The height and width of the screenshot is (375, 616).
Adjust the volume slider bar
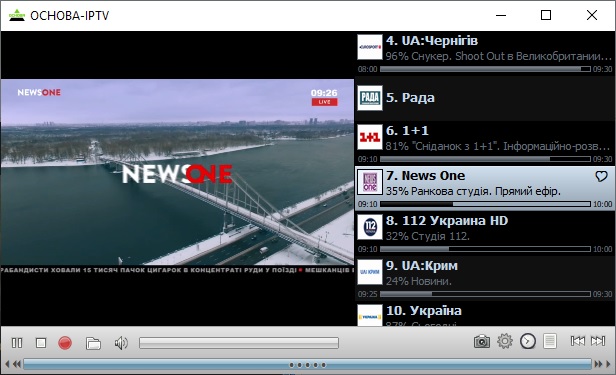tap(239, 343)
